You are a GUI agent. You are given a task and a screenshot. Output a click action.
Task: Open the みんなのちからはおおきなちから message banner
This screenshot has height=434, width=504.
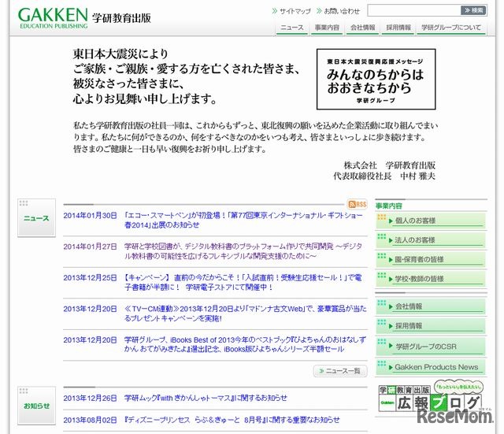click(376, 79)
